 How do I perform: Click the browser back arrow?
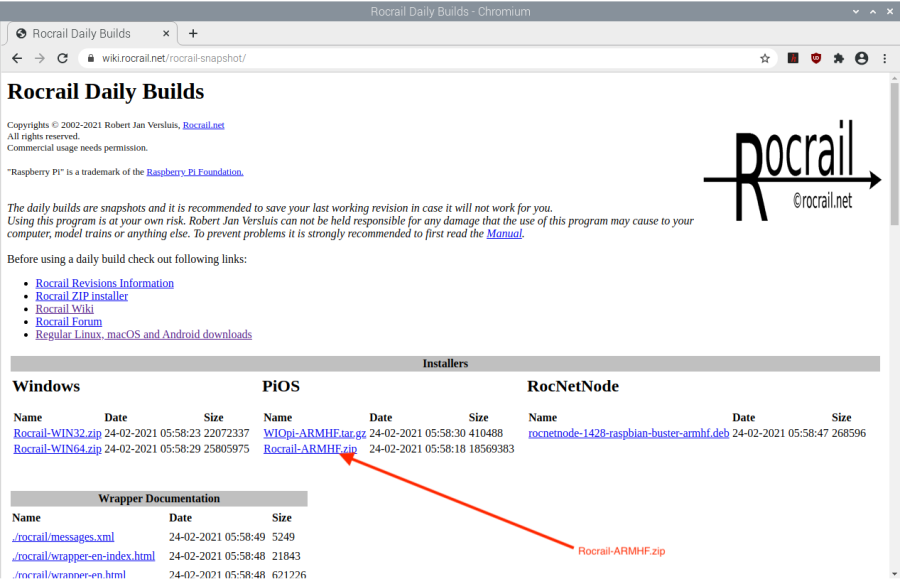[x=17, y=58]
